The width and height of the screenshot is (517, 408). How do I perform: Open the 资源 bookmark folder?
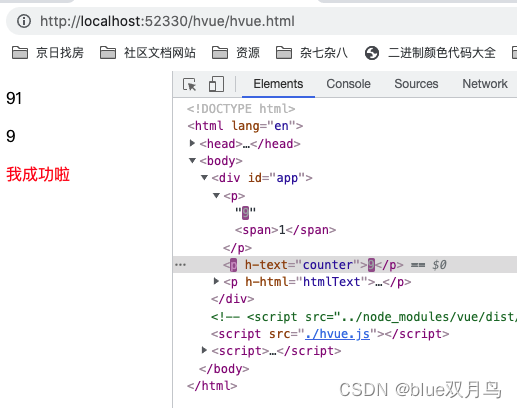coord(236,53)
